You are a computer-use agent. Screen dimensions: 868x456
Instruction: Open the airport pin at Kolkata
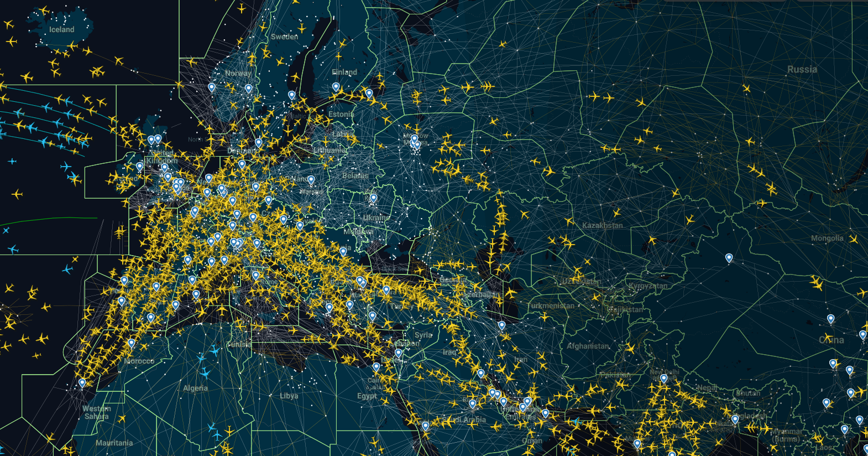(x=735, y=419)
